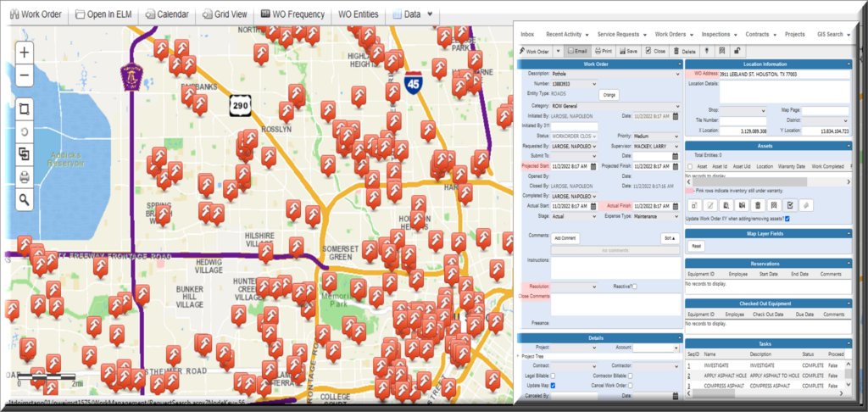The height and width of the screenshot is (412, 868).
Task: Enable the Reactive checkbox
Action: pos(634,287)
